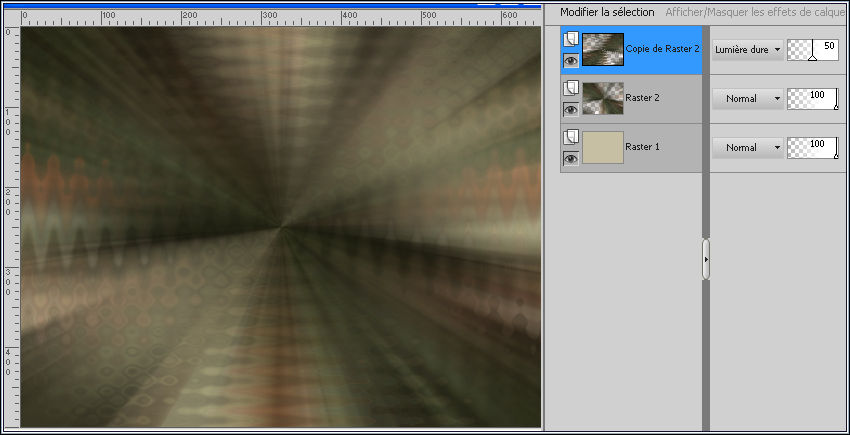Viewport: 850px width, 435px height.
Task: Click Afficher/Masquer les effets de calque
Action: pos(757,12)
